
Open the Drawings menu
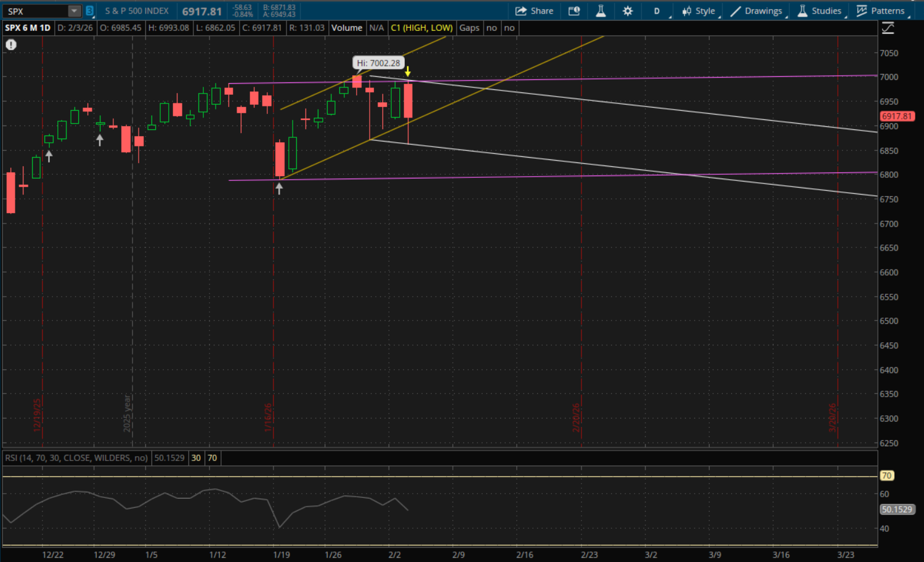tap(756, 11)
